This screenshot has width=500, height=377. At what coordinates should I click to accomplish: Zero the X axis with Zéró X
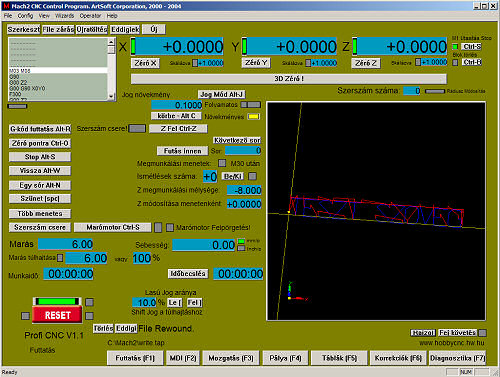coord(145,63)
